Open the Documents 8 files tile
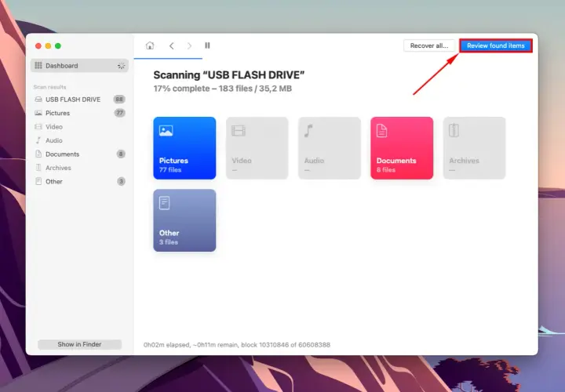Screen dimensions: 565x392 pyautogui.click(x=402, y=148)
